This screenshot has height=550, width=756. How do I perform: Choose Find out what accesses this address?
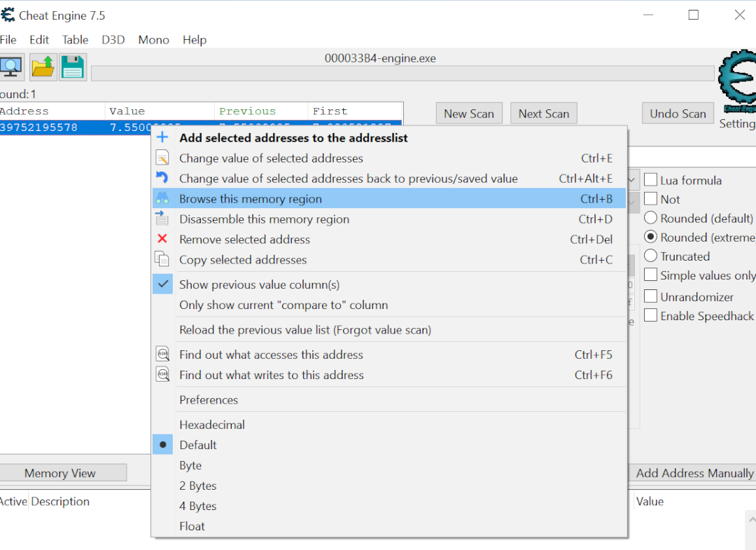pyautogui.click(x=389, y=354)
